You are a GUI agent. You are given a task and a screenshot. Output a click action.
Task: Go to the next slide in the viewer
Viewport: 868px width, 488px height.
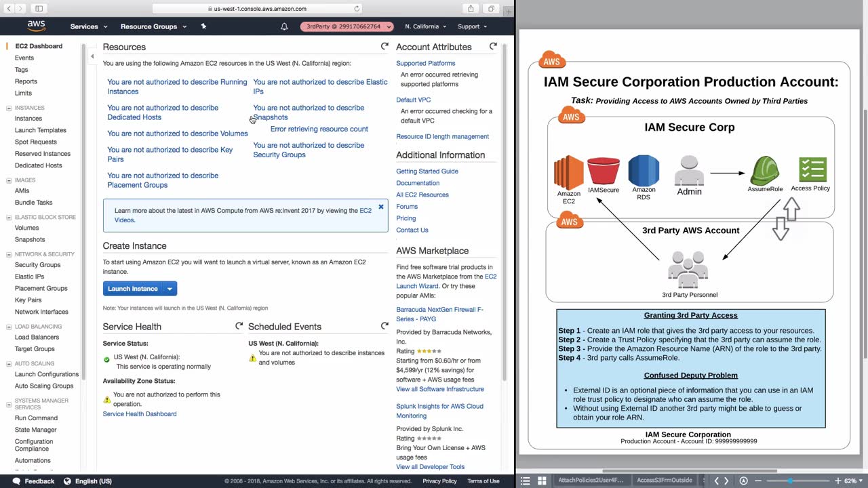coord(726,481)
